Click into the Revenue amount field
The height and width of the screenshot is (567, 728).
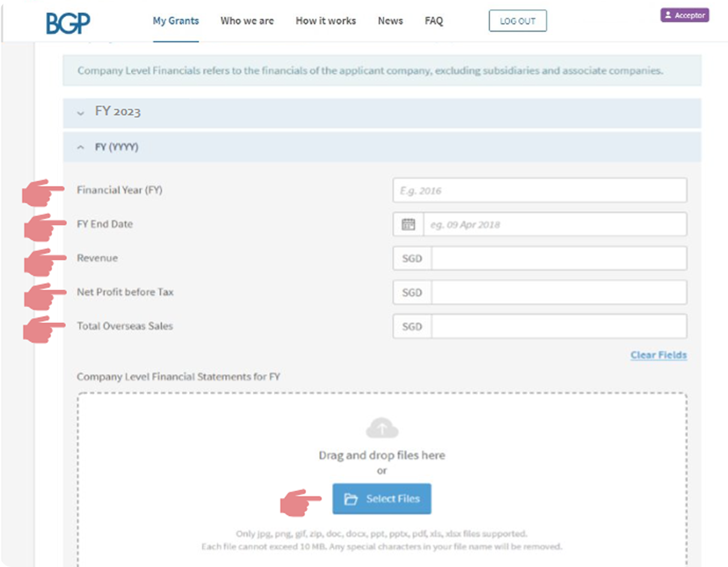coord(558,259)
